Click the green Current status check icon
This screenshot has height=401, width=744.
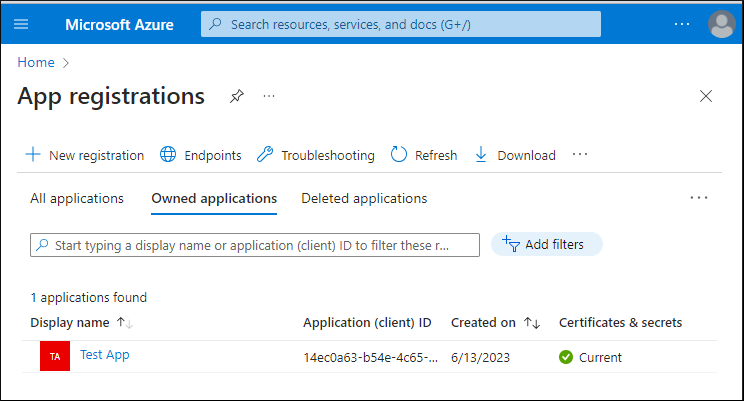pos(566,357)
